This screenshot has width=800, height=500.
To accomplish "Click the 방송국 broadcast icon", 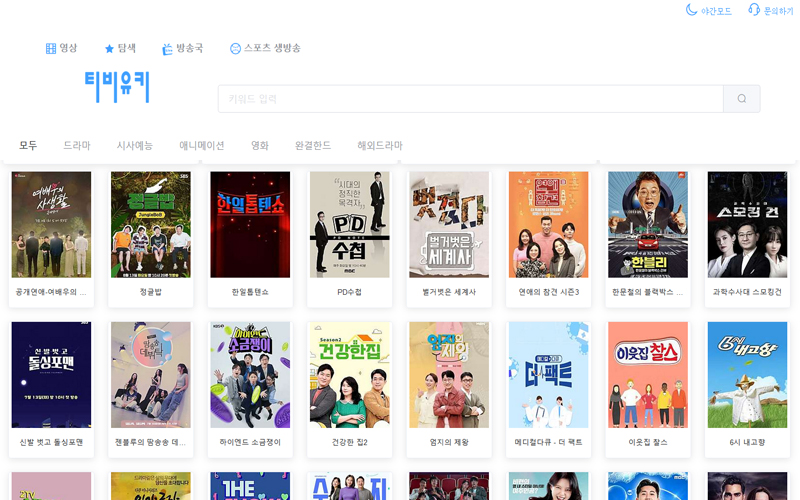I will point(167,49).
